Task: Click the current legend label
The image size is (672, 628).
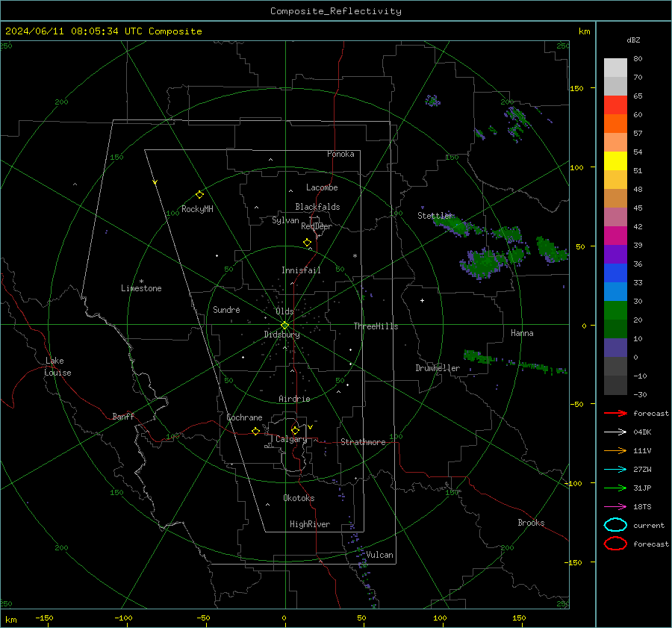Action: point(649,526)
